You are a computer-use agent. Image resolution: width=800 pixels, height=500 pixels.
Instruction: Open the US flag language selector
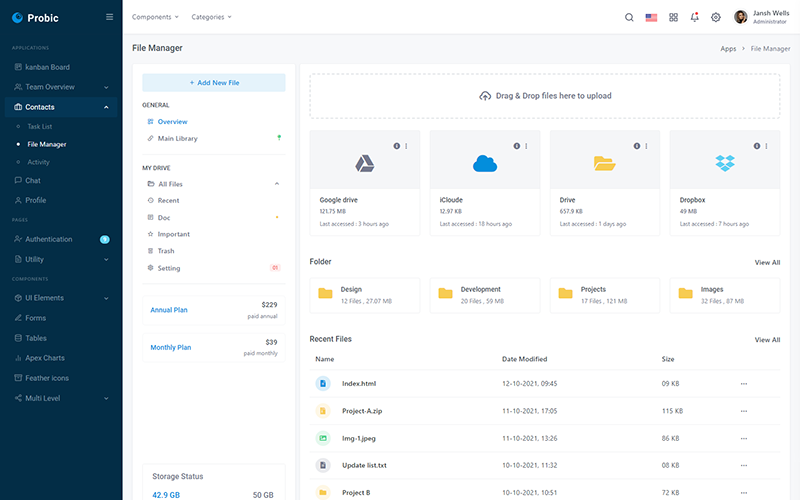coord(651,17)
